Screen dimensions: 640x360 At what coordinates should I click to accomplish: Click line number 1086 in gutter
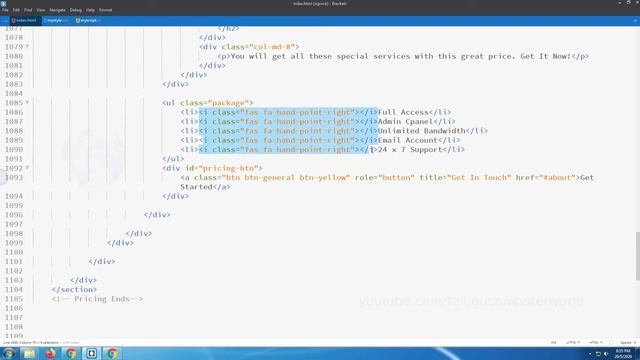click(14, 112)
